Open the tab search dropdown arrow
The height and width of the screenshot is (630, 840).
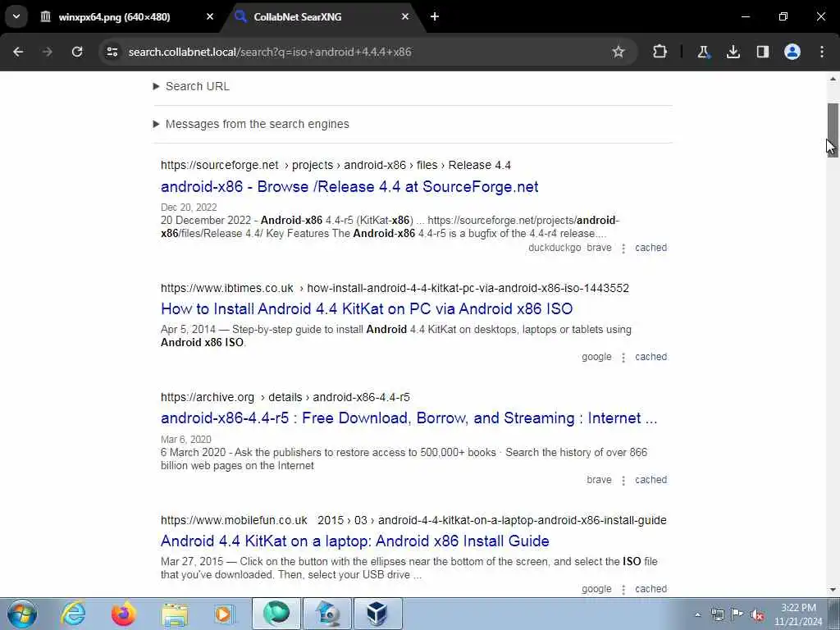16,16
